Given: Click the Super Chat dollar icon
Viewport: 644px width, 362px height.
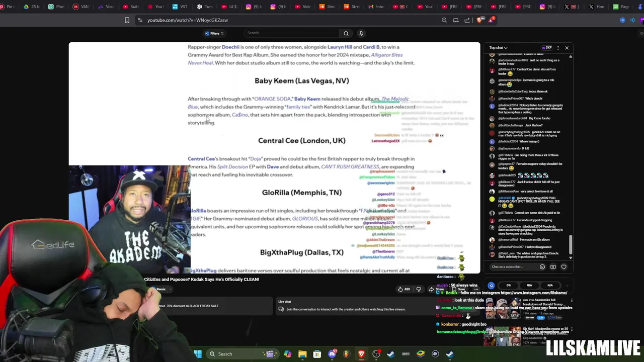Looking at the screenshot, I should coord(553,267).
